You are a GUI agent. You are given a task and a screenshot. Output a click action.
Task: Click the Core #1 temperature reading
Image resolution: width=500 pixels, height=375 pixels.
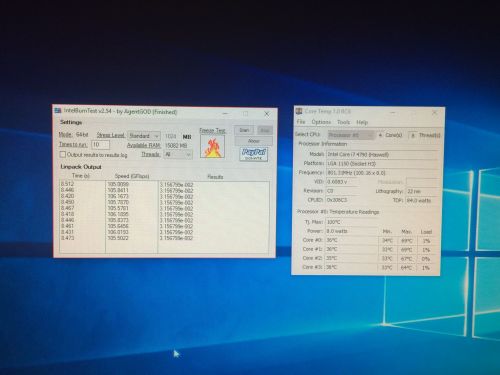[351, 249]
